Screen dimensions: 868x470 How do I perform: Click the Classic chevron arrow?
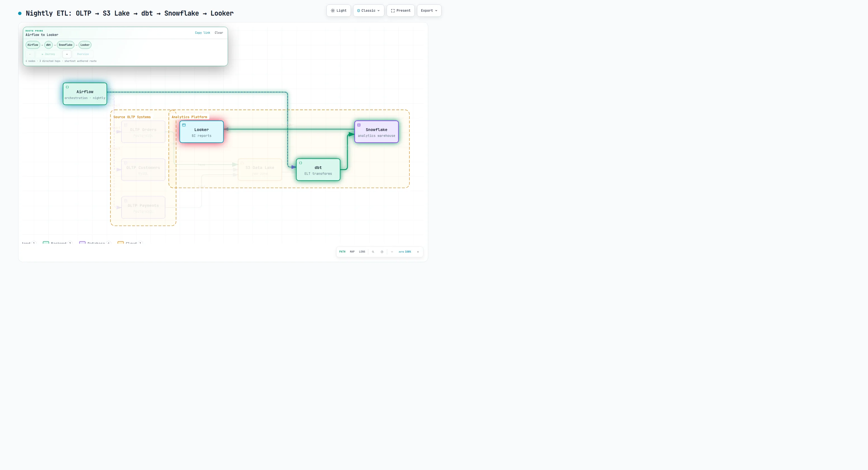pos(379,10)
